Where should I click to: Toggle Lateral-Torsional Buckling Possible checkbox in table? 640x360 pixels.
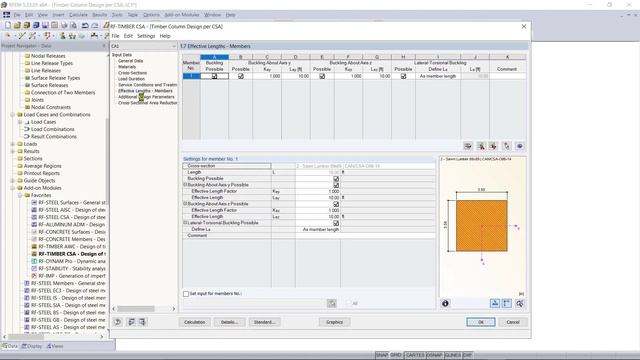[x=403, y=76]
